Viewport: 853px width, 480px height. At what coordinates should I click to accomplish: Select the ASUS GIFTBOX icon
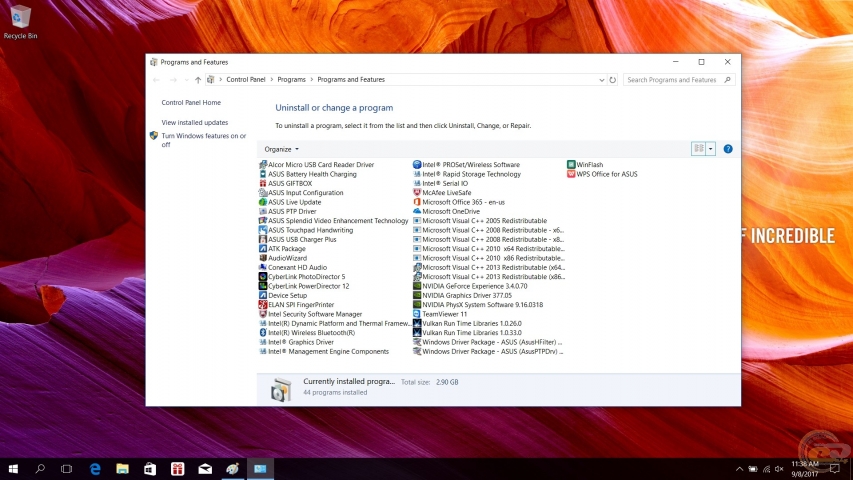click(263, 183)
